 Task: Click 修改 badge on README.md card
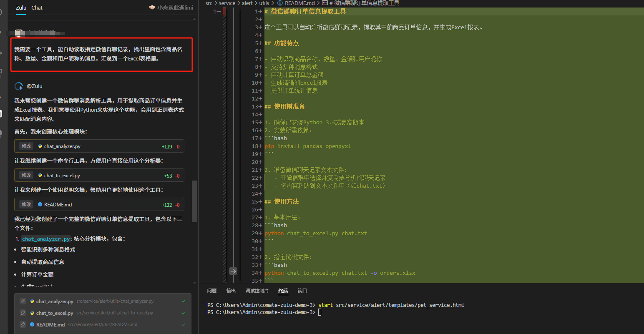point(26,205)
